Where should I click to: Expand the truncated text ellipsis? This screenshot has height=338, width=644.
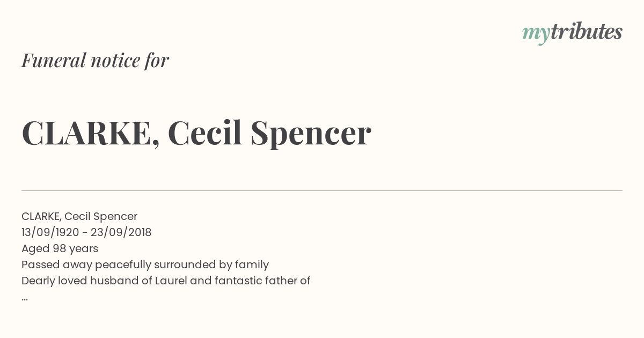click(25, 299)
